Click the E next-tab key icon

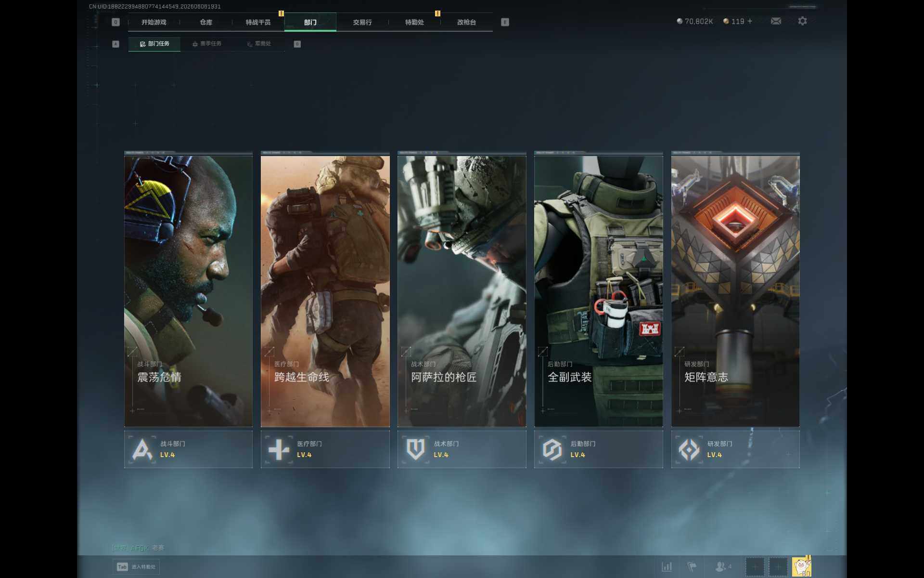coord(505,22)
